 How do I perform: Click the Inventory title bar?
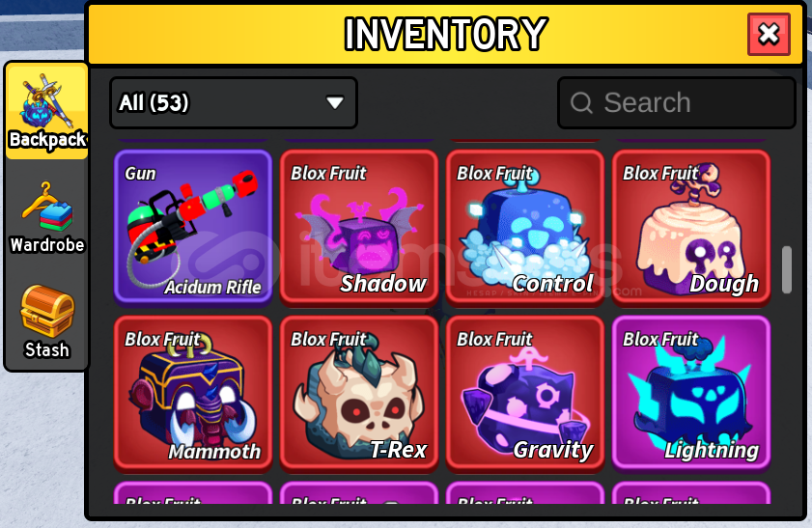[445, 34]
